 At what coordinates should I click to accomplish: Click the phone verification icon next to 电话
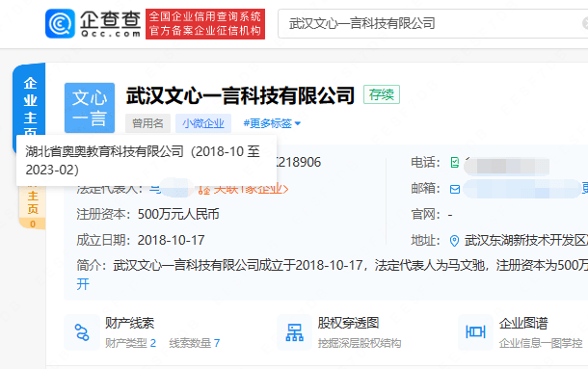tap(455, 163)
